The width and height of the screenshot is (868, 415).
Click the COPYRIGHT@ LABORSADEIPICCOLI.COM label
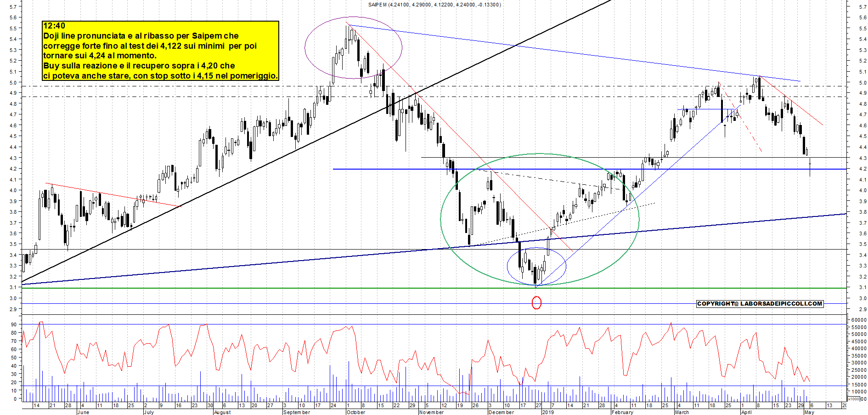pos(760,304)
